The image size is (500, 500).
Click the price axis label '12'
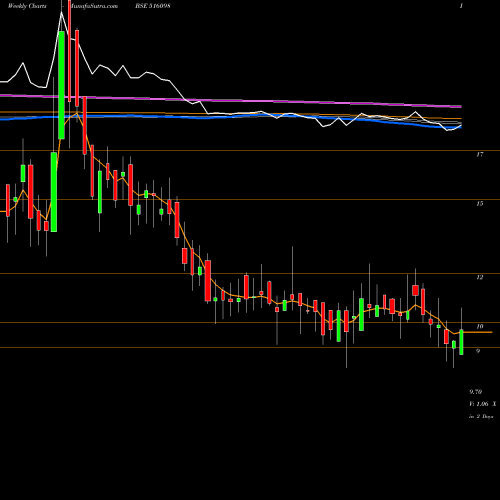[x=480, y=277]
